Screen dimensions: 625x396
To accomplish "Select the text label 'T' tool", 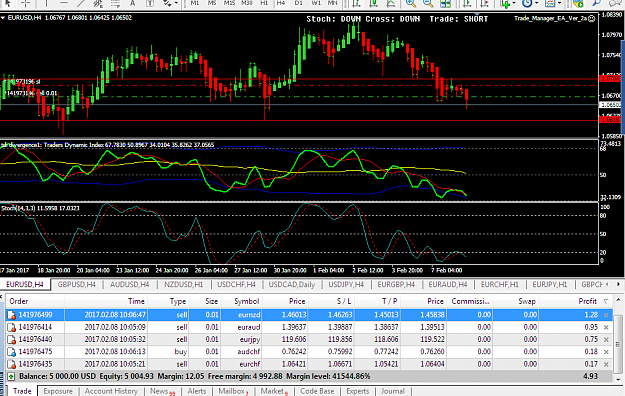I will pyautogui.click(x=150, y=3).
